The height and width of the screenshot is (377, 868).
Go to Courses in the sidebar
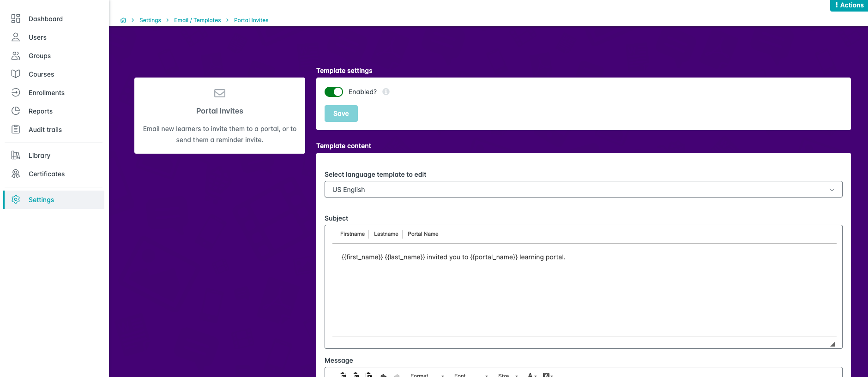41,74
